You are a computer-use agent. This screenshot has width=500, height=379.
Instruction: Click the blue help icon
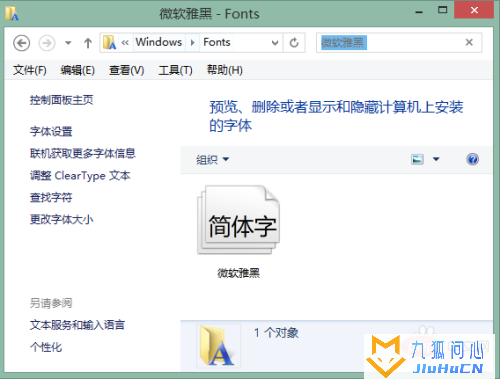[x=472, y=159]
